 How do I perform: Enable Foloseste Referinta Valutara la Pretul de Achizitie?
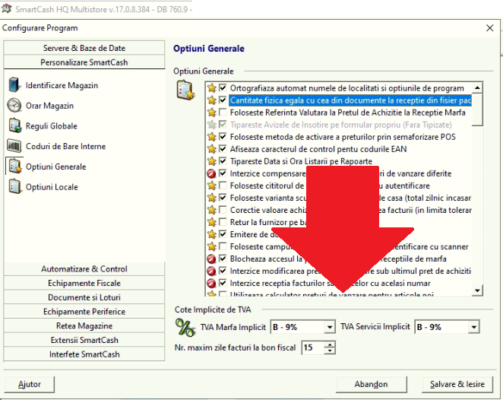coord(223,112)
